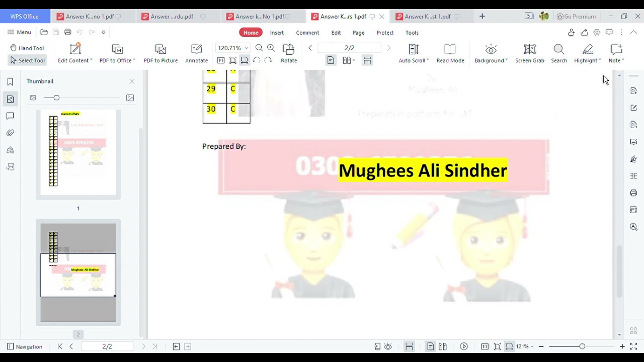Screen dimensions: 644x362
Task: Open the folder icon in quick access toolbar
Action: [44, 32]
